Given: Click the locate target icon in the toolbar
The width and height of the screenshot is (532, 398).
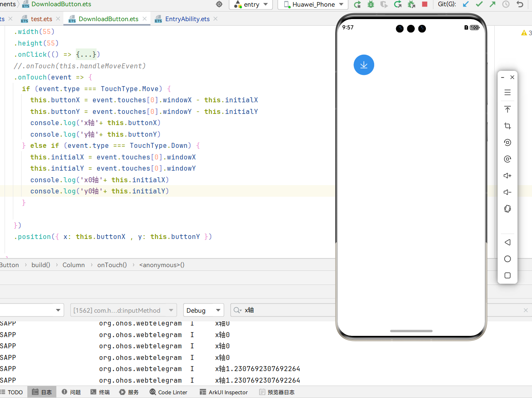Looking at the screenshot, I should point(220,4).
